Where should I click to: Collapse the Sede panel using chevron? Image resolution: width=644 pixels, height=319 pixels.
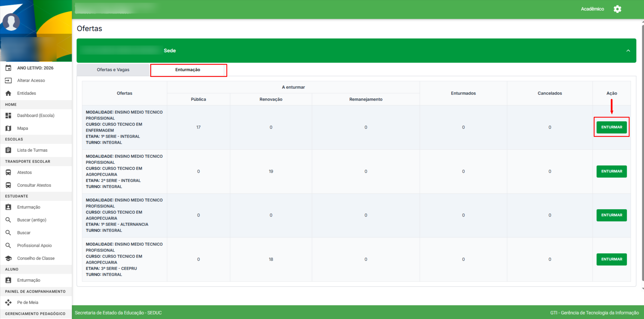[x=628, y=51]
